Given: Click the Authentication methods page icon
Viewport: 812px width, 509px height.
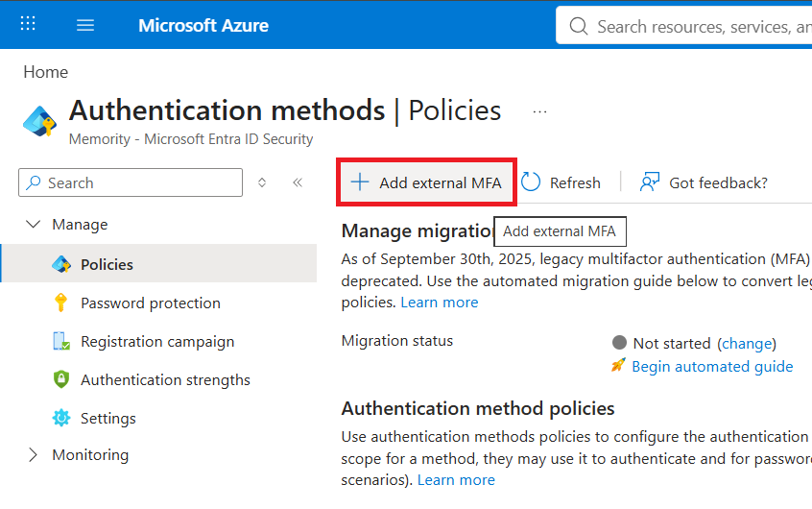Looking at the screenshot, I should pos(40,121).
